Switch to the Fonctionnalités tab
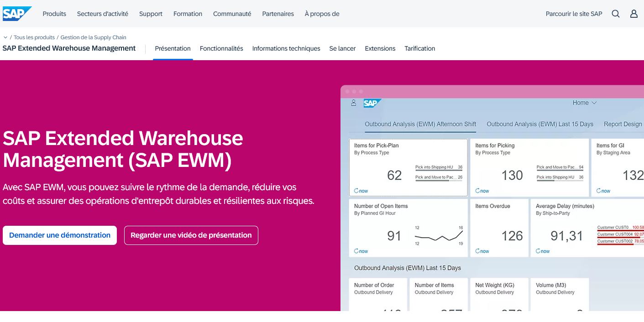 point(221,48)
